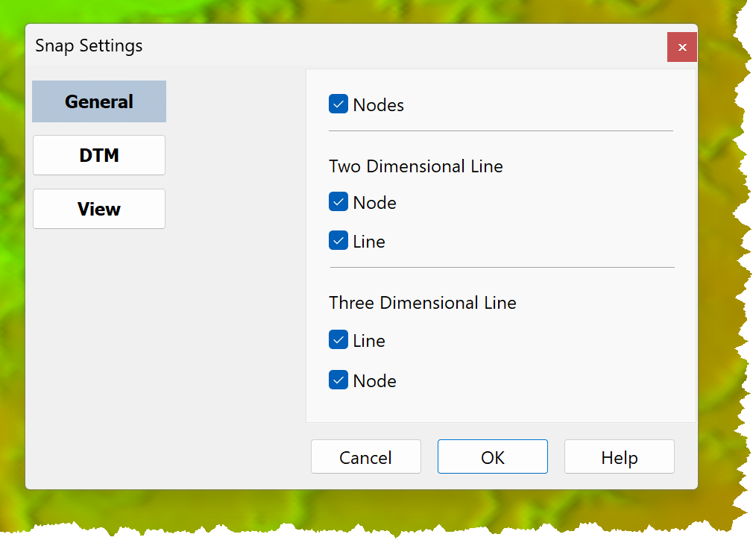Cancel the Snap Settings dialog
The image size is (756, 543).
pos(366,456)
